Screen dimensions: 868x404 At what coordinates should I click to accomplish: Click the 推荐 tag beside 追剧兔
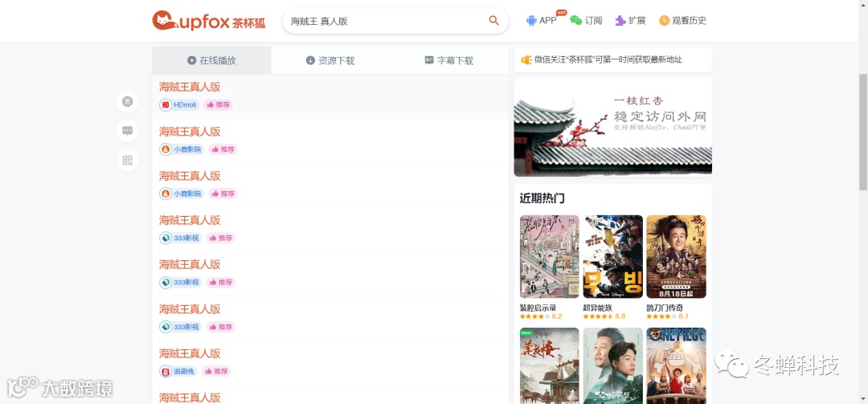point(216,371)
